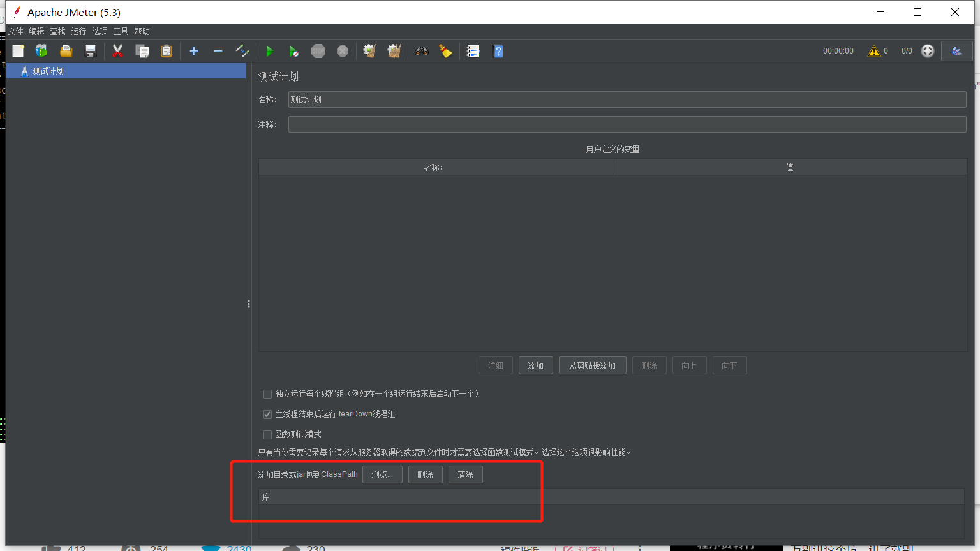
Task: Click the remote hosts status icon
Action: click(928, 51)
